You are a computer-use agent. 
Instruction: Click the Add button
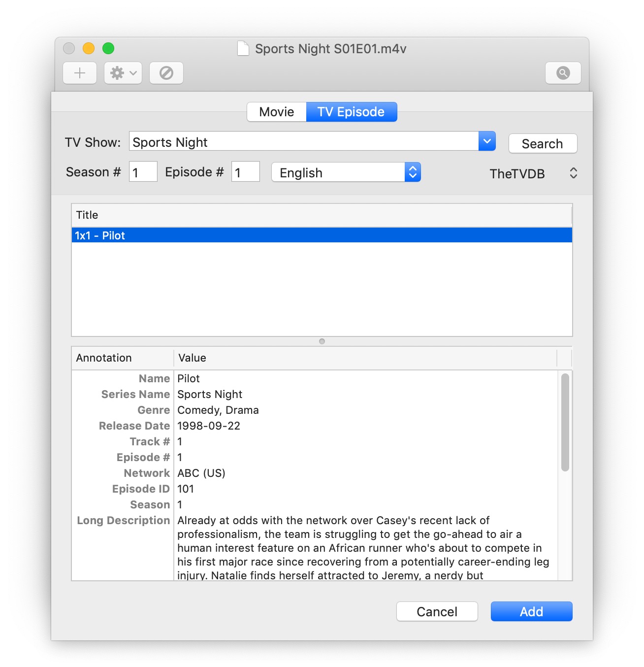pyautogui.click(x=532, y=611)
